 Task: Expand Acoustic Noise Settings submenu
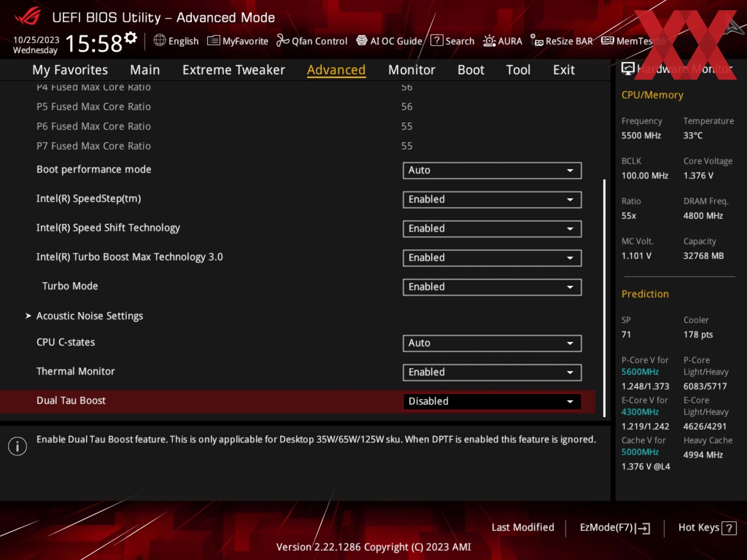point(89,316)
